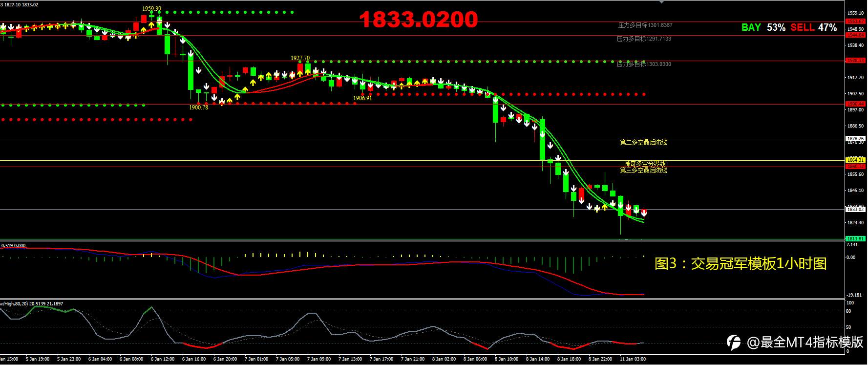Click the 1845.10 price axis value
The width and height of the screenshot is (868, 365).
[856, 191]
